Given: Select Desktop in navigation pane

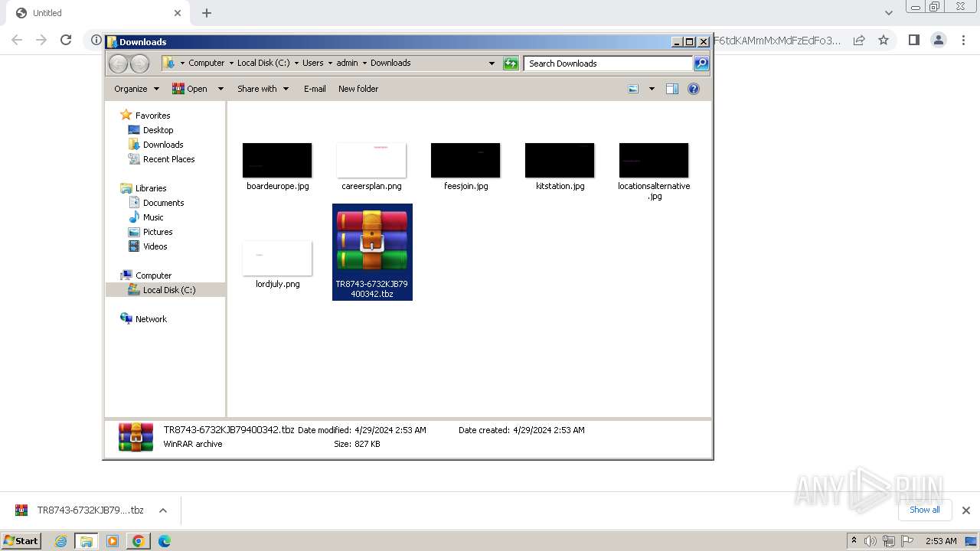Looking at the screenshot, I should coord(151,130).
